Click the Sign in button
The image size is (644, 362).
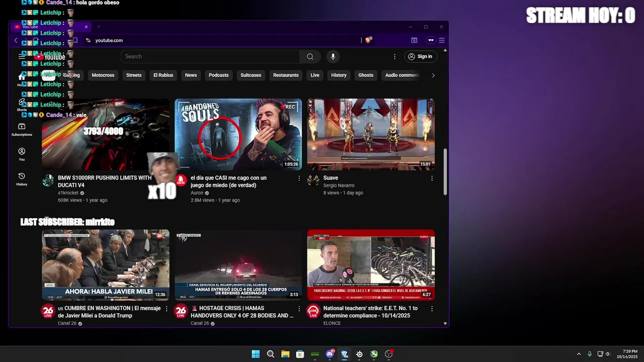[420, 56]
